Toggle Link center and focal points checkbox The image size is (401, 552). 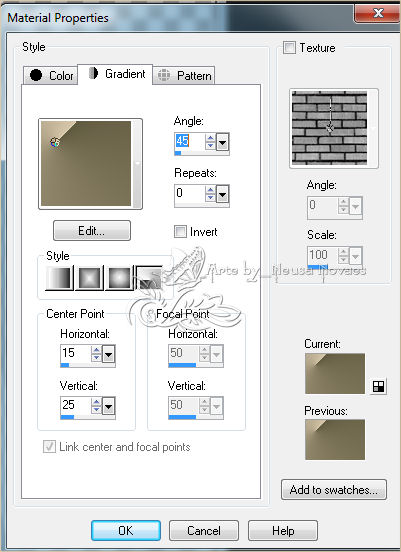[49, 447]
